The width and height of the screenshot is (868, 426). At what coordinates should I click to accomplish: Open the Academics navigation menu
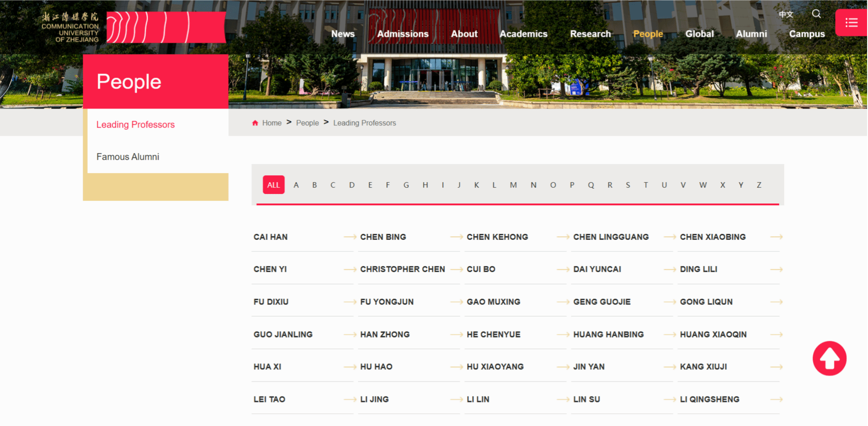tap(523, 34)
